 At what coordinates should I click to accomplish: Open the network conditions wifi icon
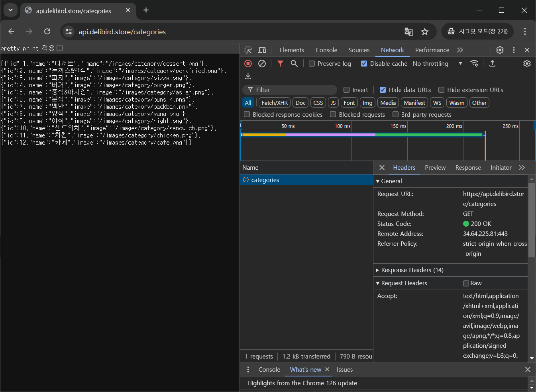tap(474, 64)
